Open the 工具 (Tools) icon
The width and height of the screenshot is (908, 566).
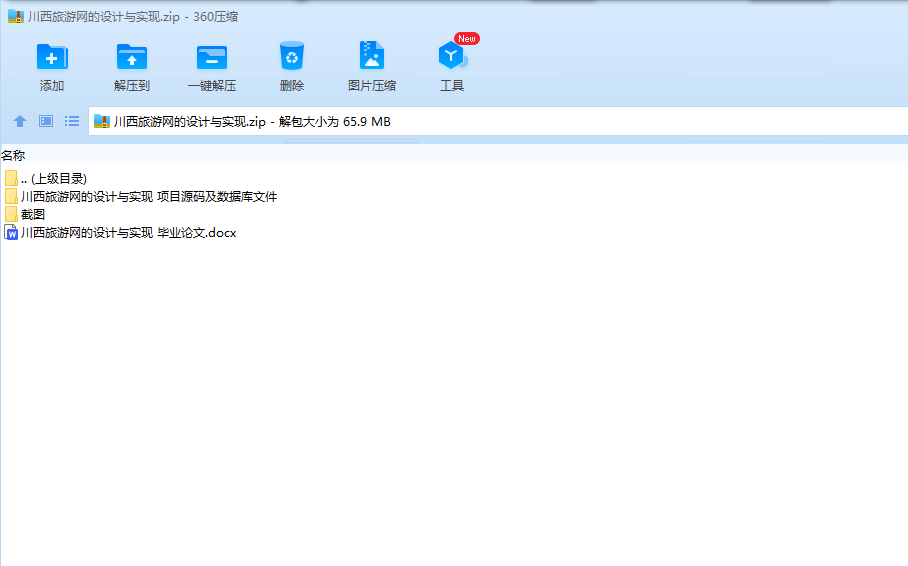point(452,56)
